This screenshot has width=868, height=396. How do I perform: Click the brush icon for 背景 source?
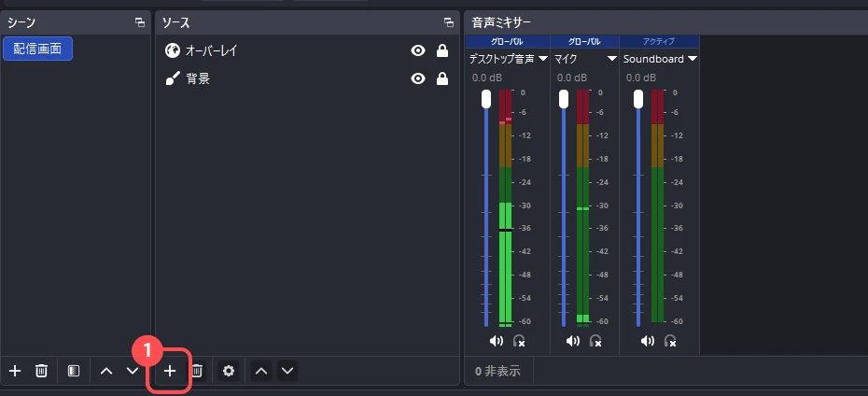click(173, 78)
